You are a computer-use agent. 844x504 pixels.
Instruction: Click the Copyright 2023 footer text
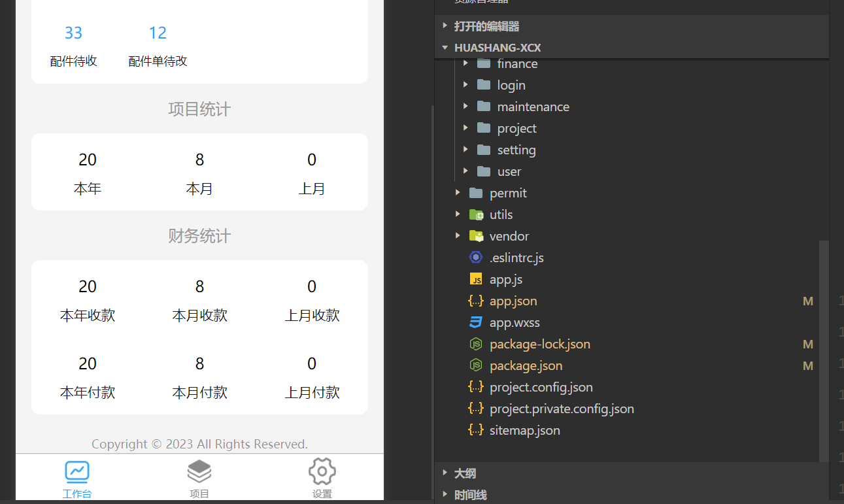(199, 444)
